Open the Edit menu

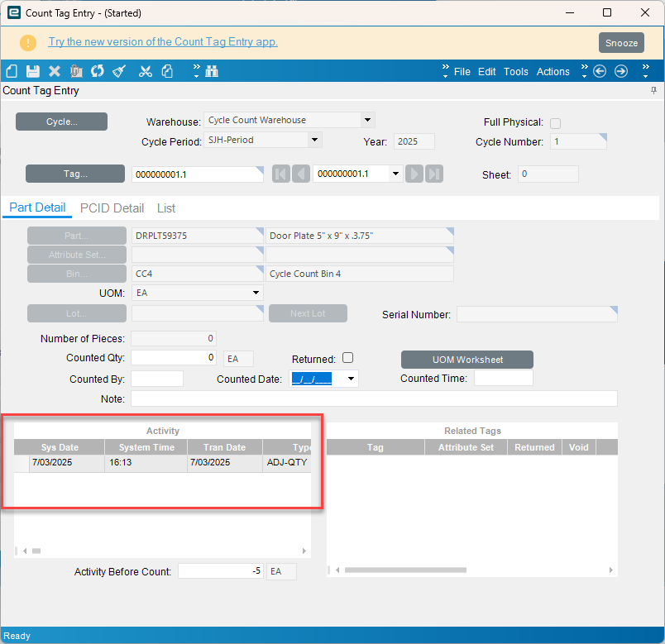point(487,72)
